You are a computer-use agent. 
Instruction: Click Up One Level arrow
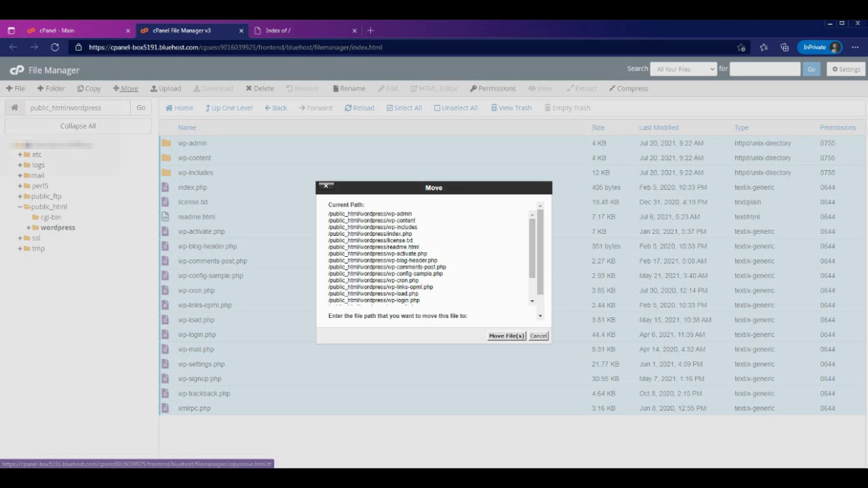tap(208, 108)
